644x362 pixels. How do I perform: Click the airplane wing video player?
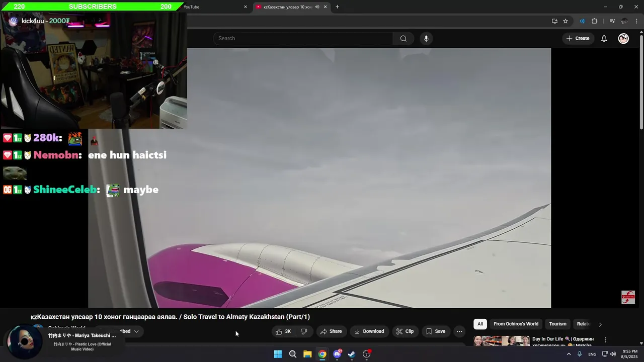[x=319, y=178]
